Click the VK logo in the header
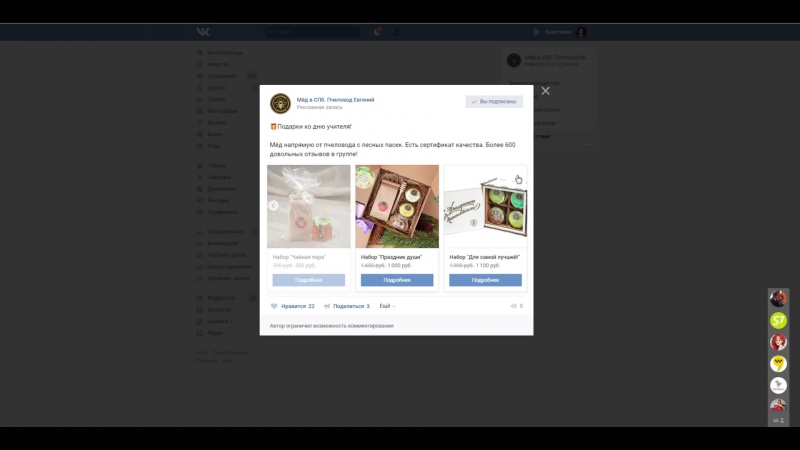 [x=203, y=32]
